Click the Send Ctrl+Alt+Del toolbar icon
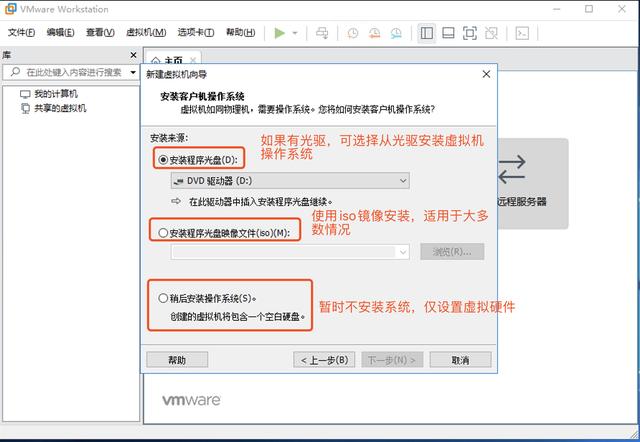 click(x=322, y=33)
